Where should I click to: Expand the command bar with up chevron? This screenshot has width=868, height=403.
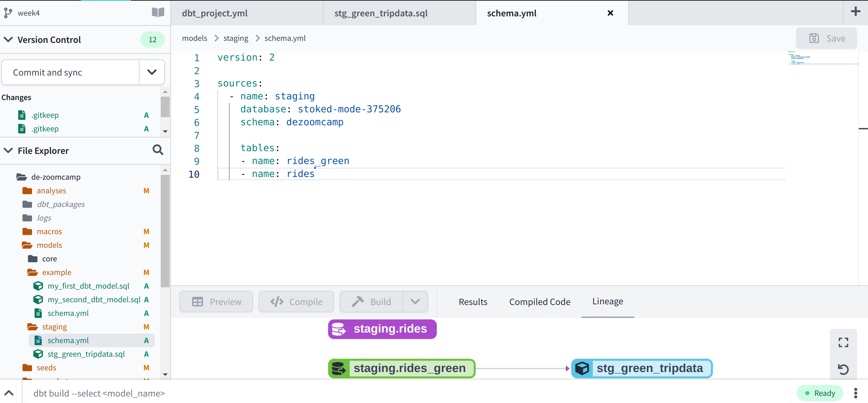9,393
